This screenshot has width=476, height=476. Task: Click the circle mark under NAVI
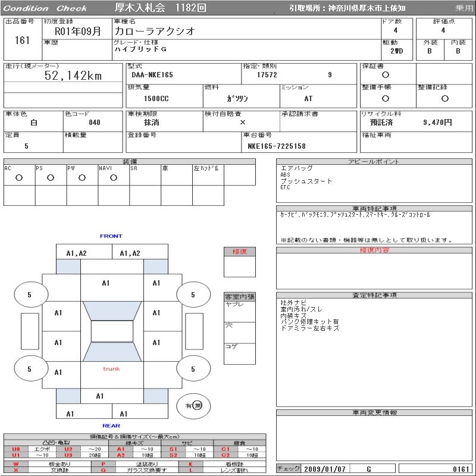(x=114, y=177)
